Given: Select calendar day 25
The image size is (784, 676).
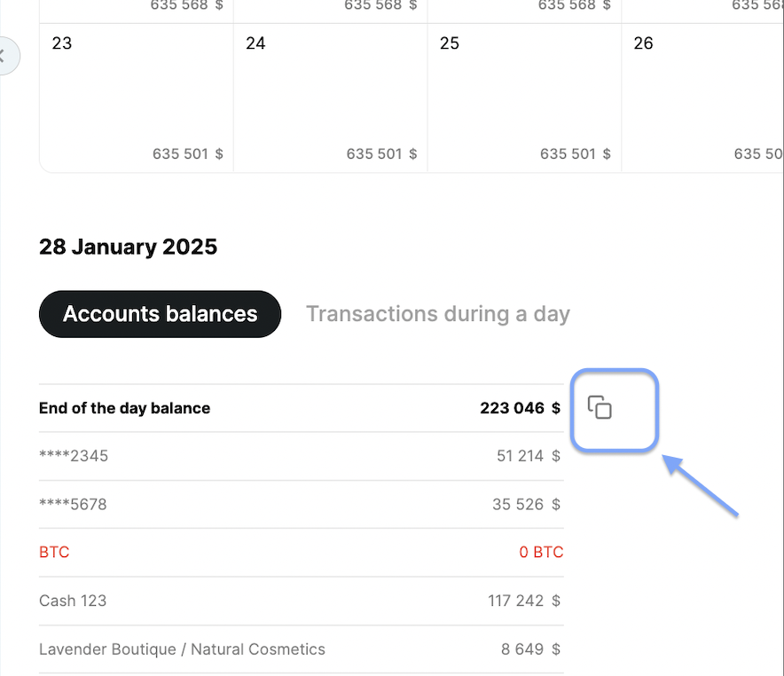Looking at the screenshot, I should click(x=524, y=98).
